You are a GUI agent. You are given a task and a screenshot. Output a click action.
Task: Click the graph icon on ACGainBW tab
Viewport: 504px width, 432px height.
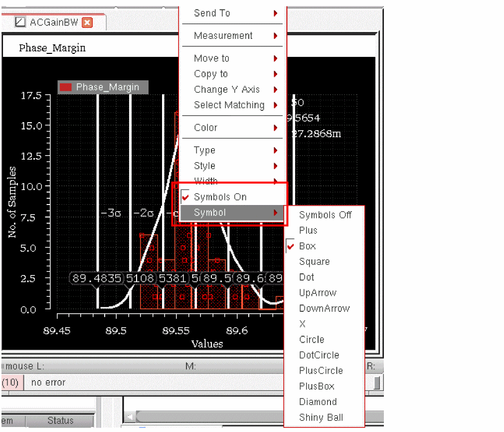pyautogui.click(x=20, y=22)
